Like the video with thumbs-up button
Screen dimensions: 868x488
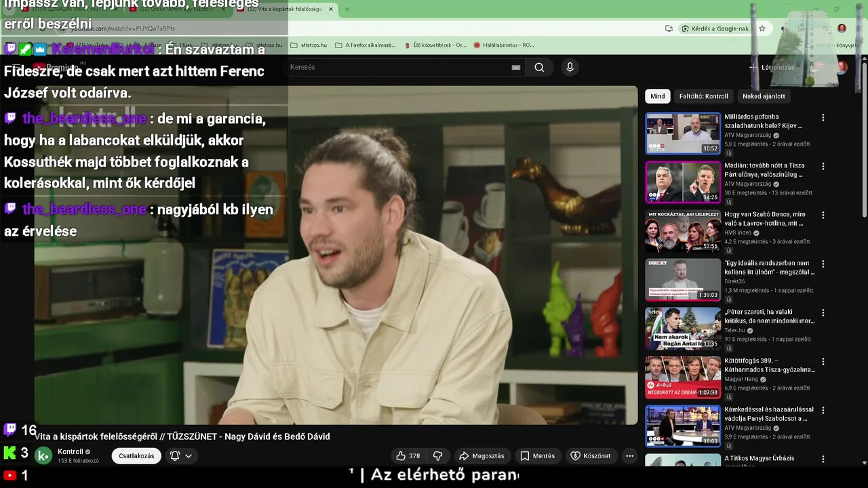click(x=408, y=456)
